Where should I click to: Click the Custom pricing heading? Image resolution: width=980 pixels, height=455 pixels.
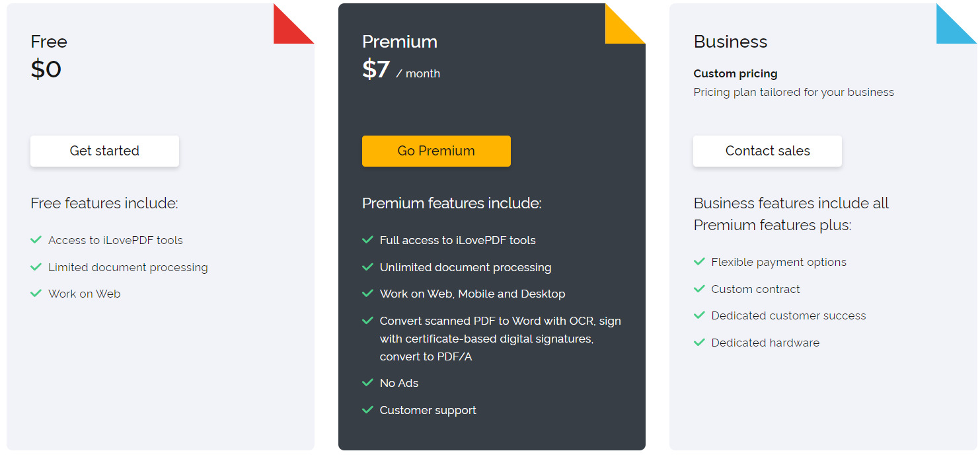735,73
